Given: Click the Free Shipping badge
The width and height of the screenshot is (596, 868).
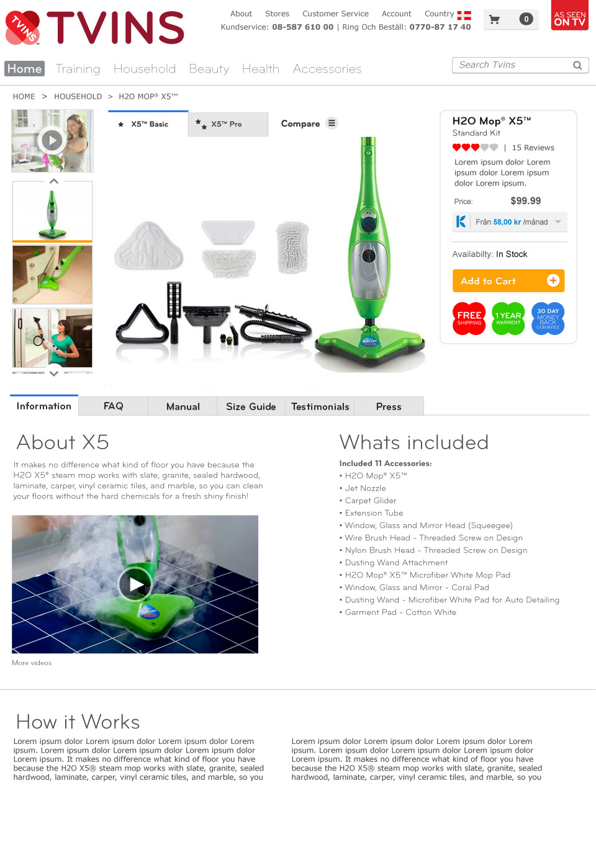Looking at the screenshot, I should (x=469, y=318).
